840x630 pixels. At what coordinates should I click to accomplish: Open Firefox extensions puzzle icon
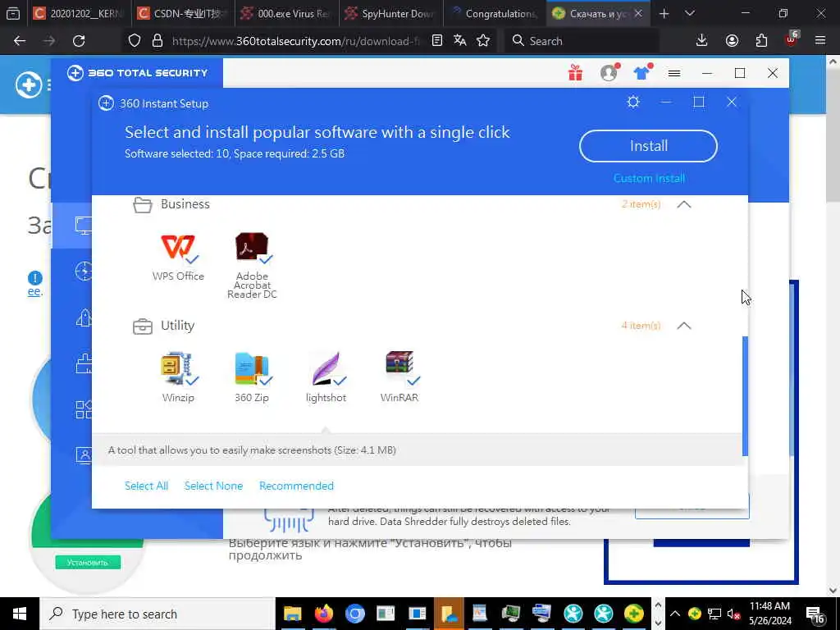tap(761, 41)
